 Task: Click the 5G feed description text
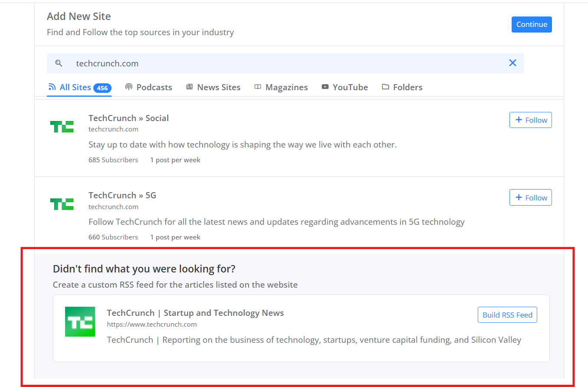(x=276, y=222)
